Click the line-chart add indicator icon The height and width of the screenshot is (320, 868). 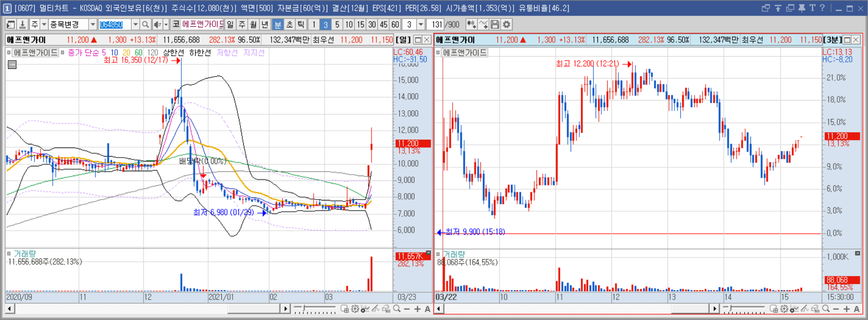click(483, 24)
